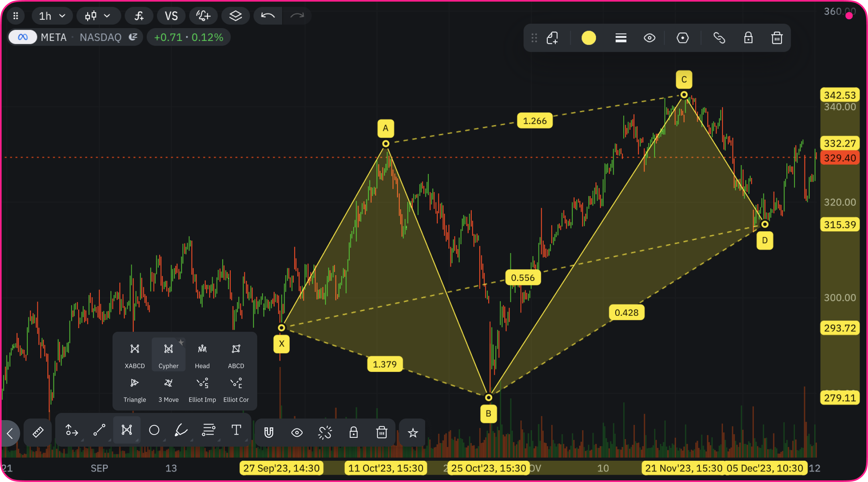This screenshot has height=482, width=868.
Task: Expand the chart type candle dropdown
Action: 98,16
